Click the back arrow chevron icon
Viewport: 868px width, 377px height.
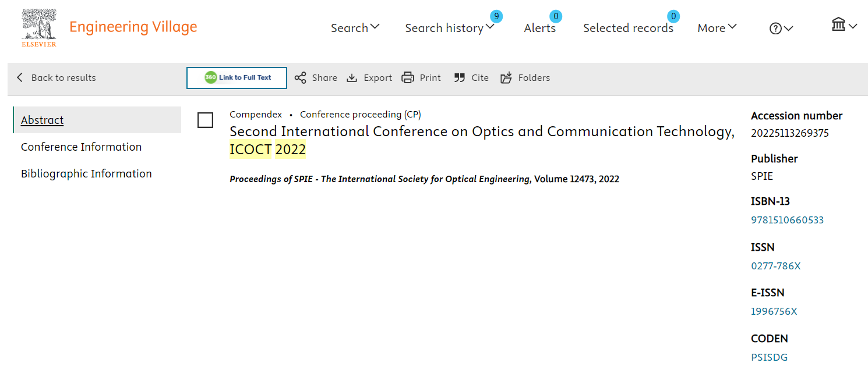[20, 77]
